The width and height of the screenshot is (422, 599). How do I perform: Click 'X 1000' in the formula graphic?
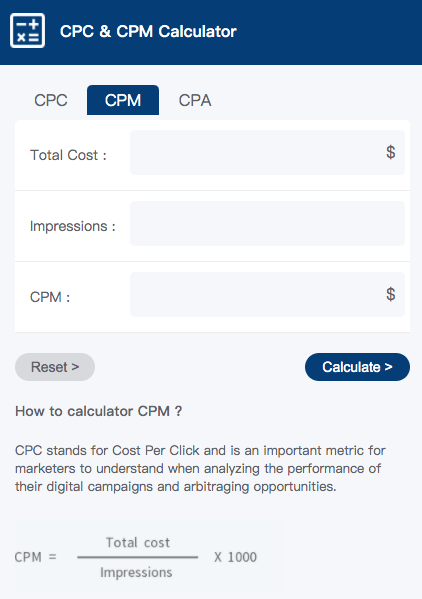pyautogui.click(x=235, y=557)
